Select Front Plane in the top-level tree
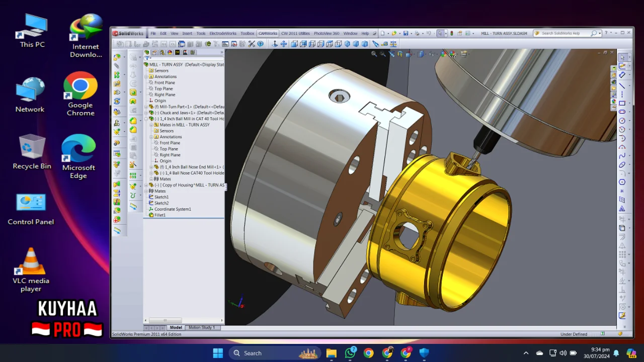644x362 pixels. pyautogui.click(x=165, y=82)
